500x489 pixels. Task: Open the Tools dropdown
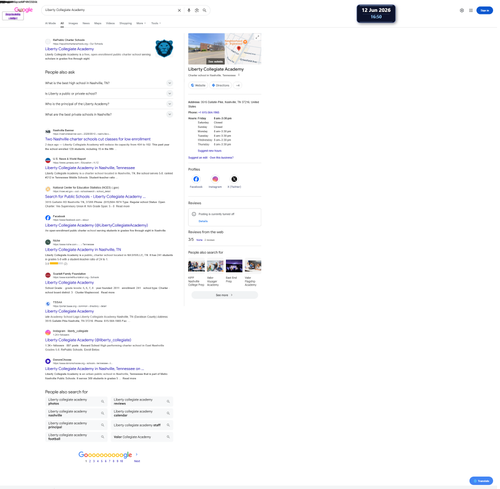156,23
